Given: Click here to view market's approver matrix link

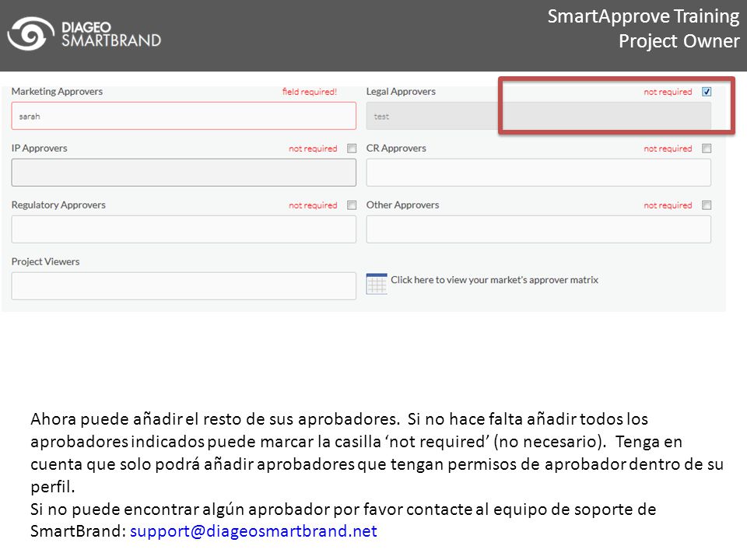Looking at the screenshot, I should tap(495, 280).
